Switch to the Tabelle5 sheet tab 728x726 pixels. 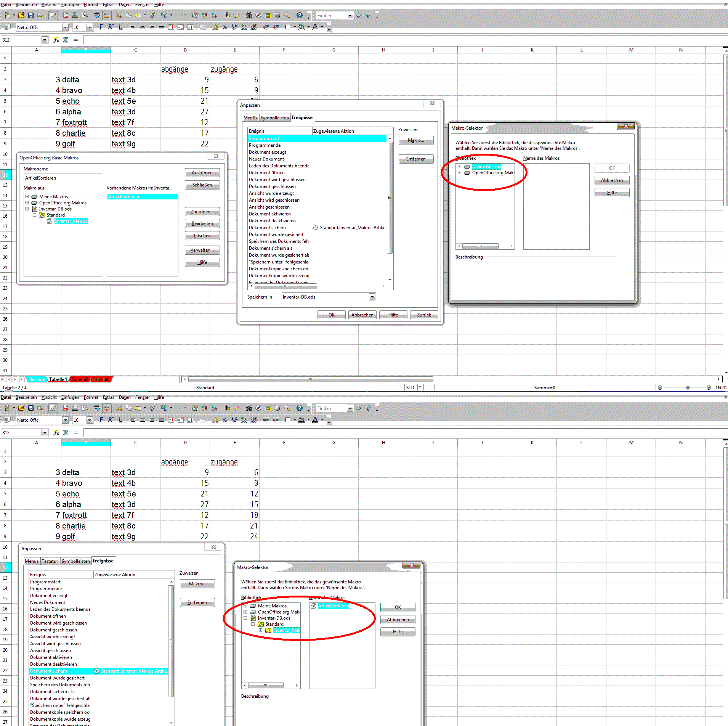[80, 379]
